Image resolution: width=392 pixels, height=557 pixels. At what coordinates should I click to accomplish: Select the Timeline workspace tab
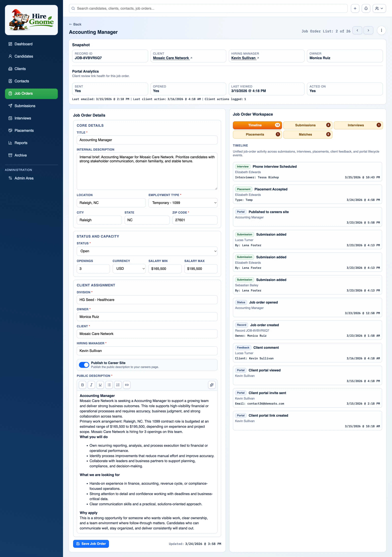257,125
